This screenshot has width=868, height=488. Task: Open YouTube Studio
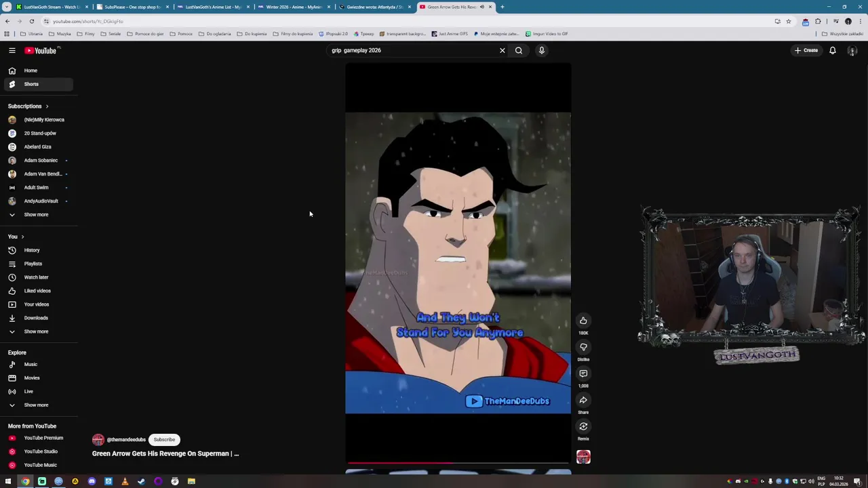[x=39, y=451]
